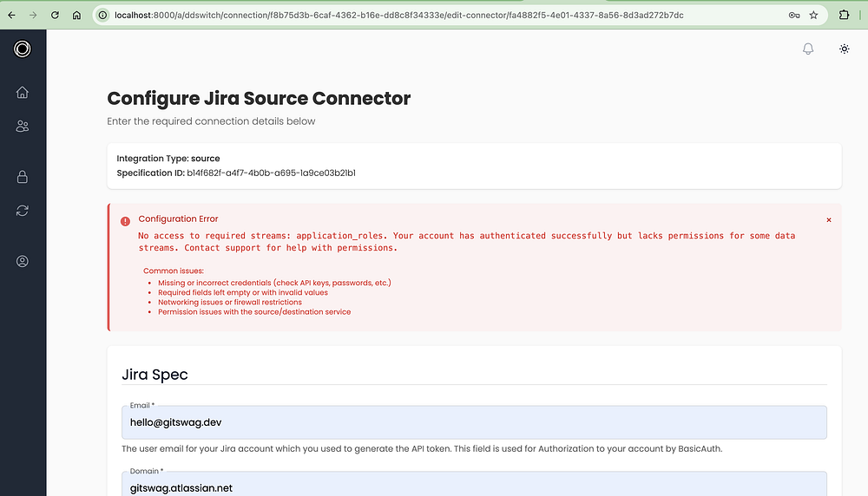Click the Domain input field

tap(475, 485)
